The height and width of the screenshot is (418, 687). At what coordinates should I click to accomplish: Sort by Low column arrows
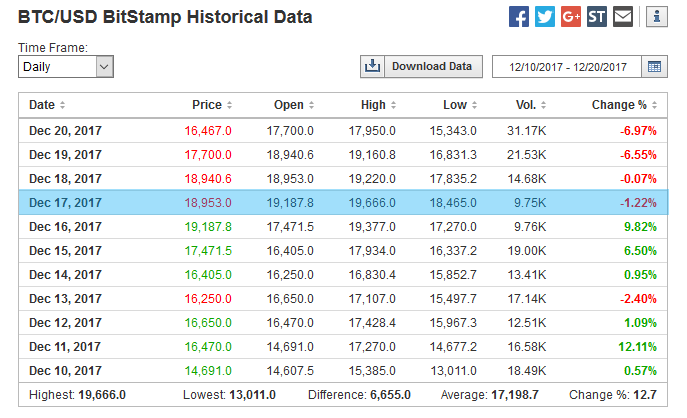[474, 105]
